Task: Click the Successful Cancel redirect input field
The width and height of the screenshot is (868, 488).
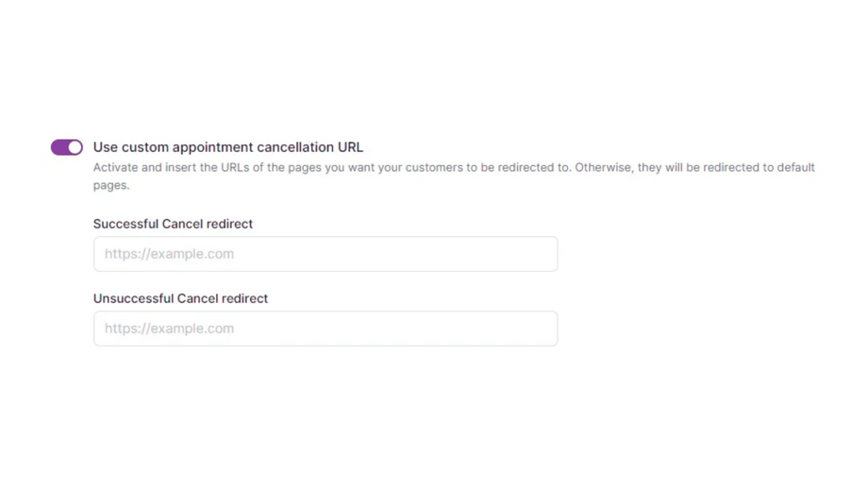Action: tap(325, 254)
